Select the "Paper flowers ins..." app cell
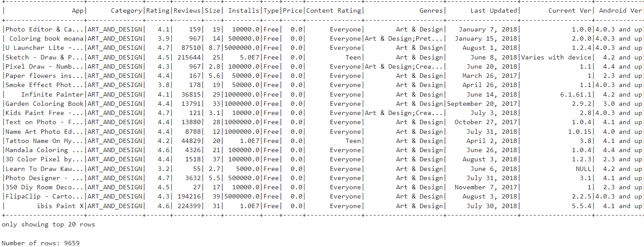Image resolution: width=644 pixels, height=247 pixels. tap(44, 76)
